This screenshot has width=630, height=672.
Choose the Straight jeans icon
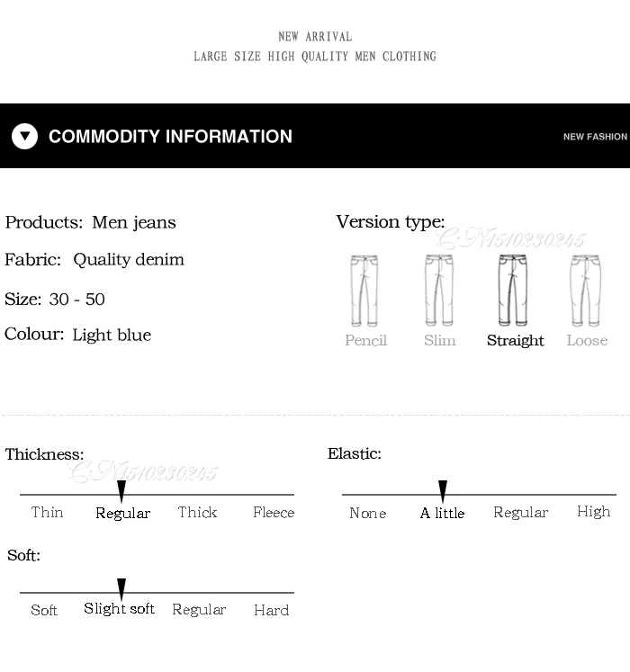tap(512, 291)
